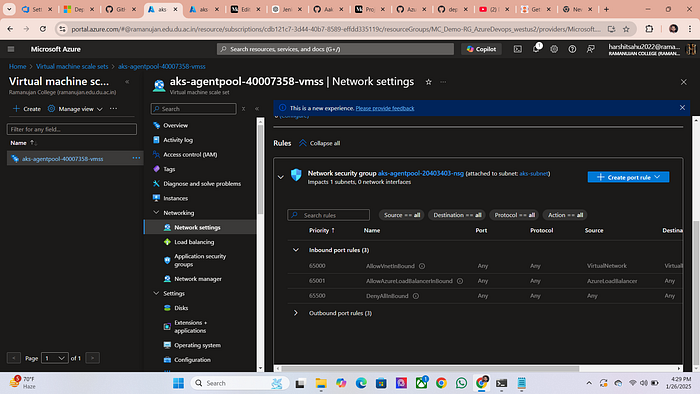This screenshot has width=700, height=394.
Task: Open the Protocol == all filter
Action: click(514, 215)
